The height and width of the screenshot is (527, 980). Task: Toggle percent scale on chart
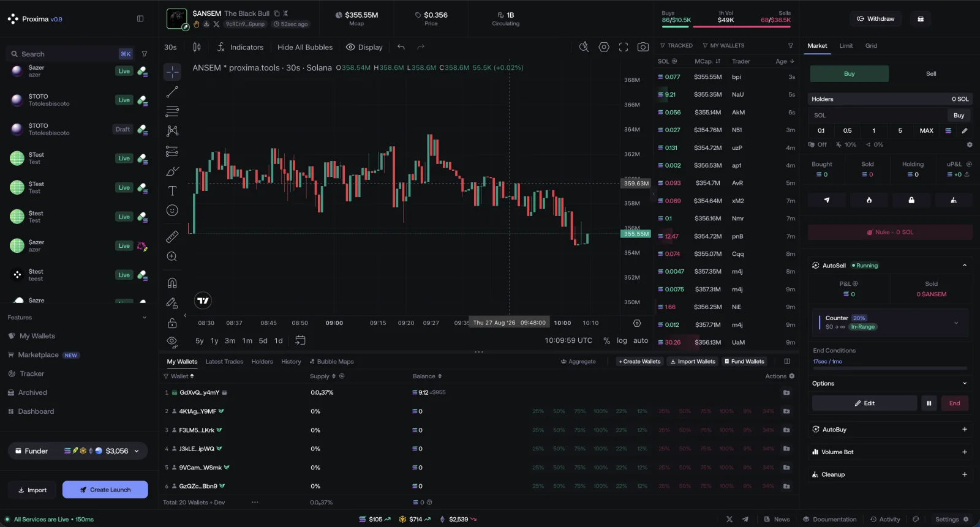click(607, 340)
